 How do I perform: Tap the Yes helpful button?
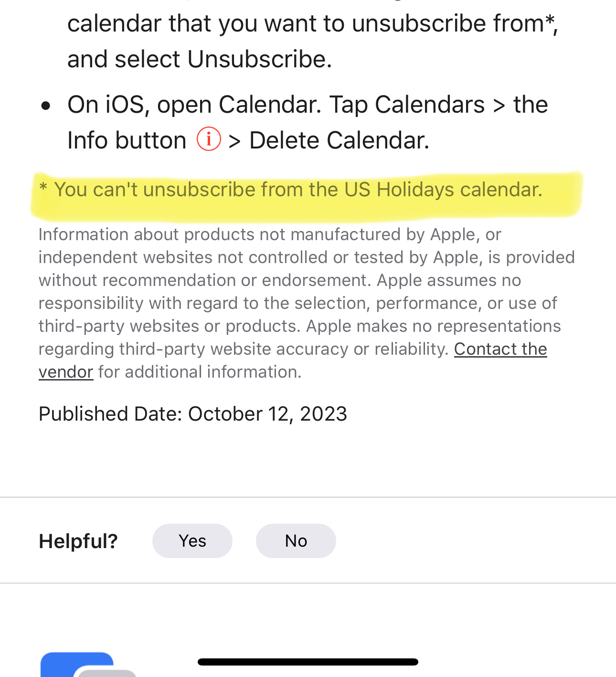click(192, 541)
